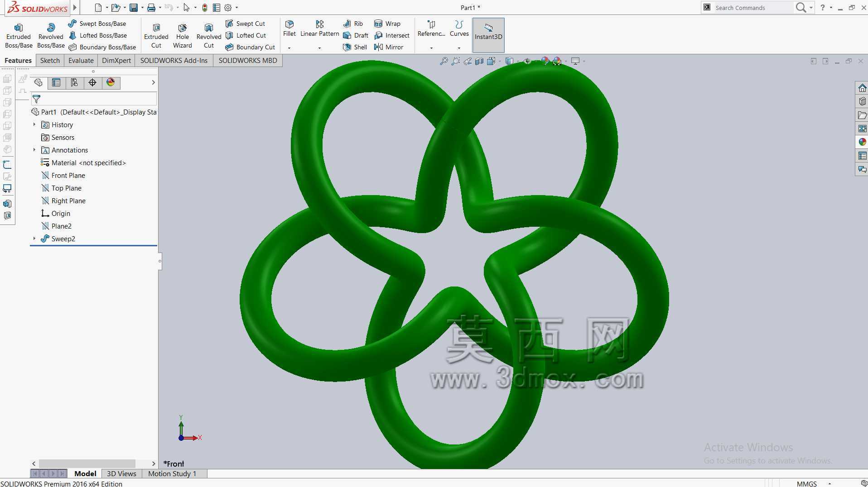868x487 pixels.
Task: Choose the Lofted Boss/Base command
Action: point(98,35)
